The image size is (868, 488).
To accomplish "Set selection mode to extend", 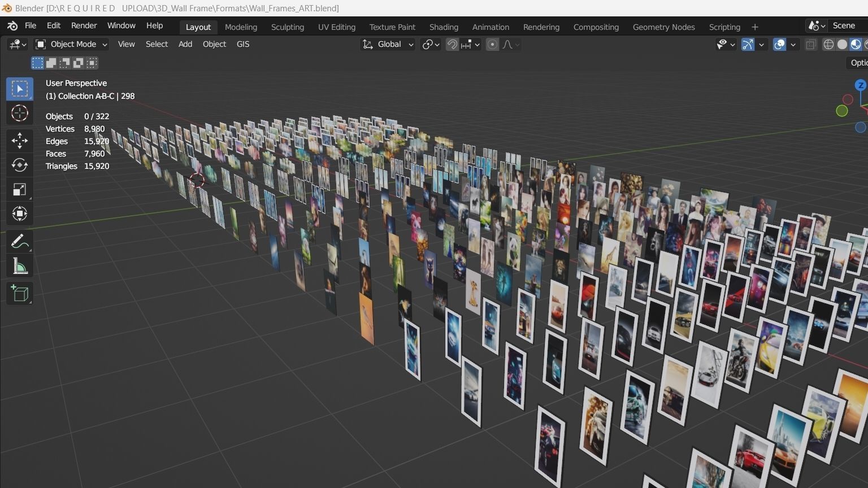I will click(x=51, y=63).
